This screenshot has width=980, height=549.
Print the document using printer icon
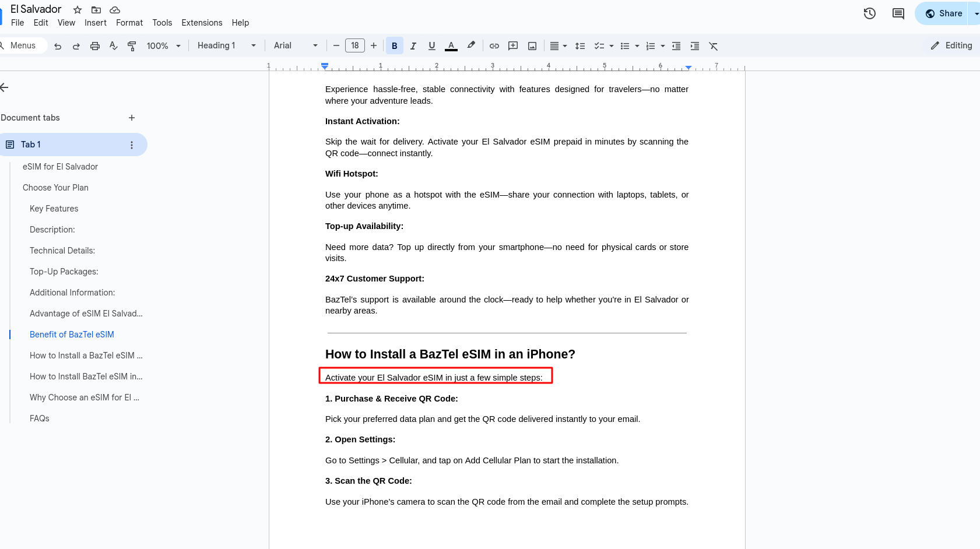pyautogui.click(x=94, y=46)
